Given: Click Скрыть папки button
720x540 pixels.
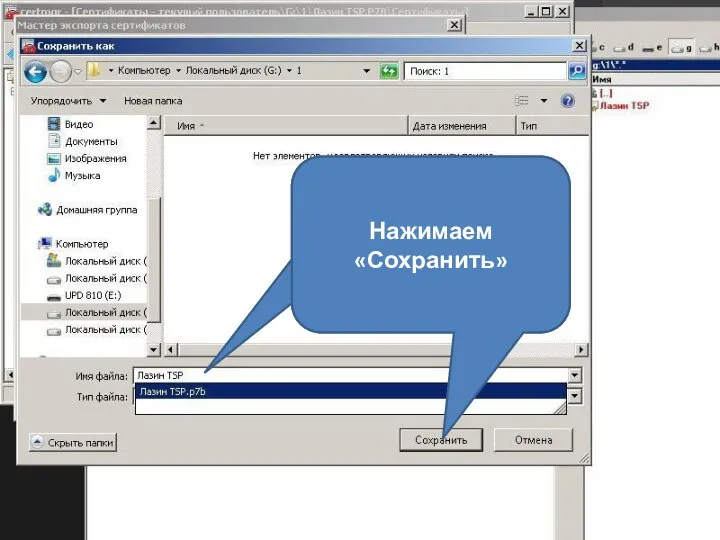Looking at the screenshot, I should click(x=73, y=443).
